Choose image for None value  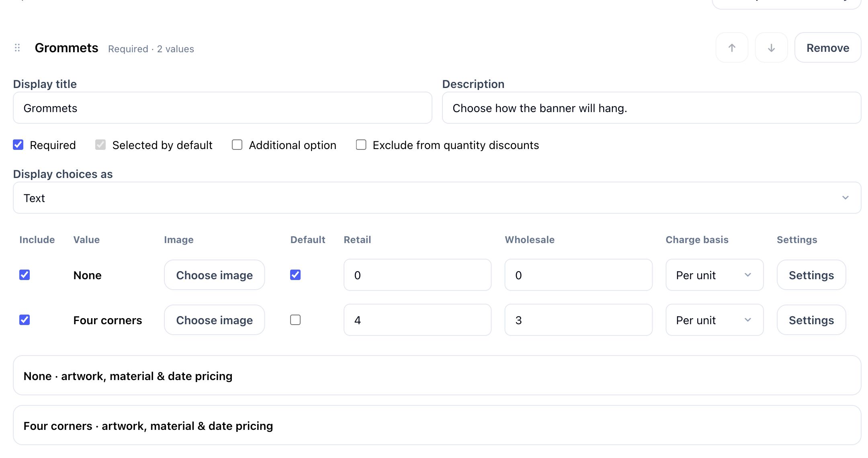pos(215,275)
